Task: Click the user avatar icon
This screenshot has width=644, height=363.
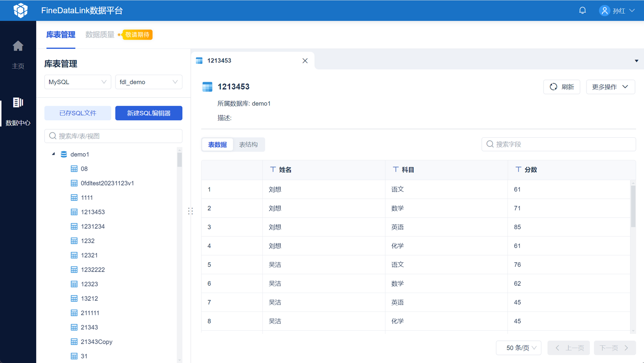Action: [x=605, y=11]
